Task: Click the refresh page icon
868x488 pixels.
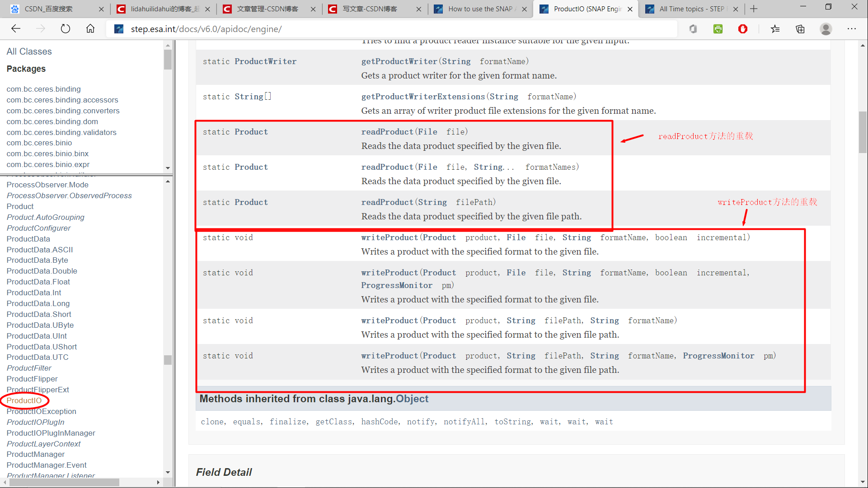Action: coord(66,29)
